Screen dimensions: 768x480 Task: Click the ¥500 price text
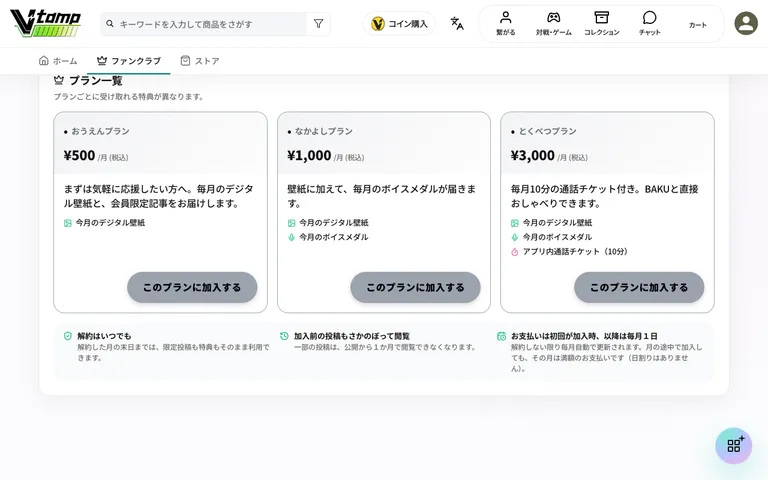pos(79,155)
